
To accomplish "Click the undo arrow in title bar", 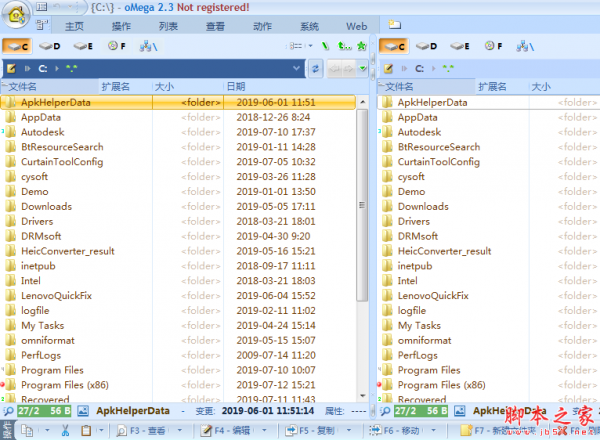I will tap(57, 7).
